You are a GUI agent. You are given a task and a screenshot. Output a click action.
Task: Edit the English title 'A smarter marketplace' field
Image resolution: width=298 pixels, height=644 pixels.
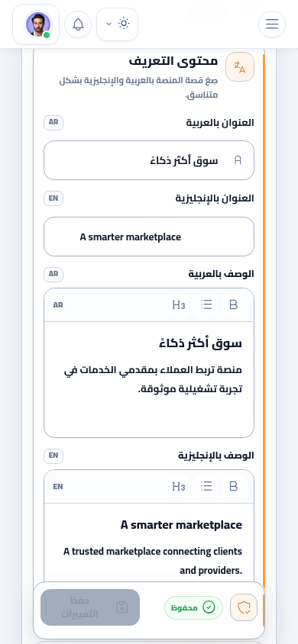(149, 237)
